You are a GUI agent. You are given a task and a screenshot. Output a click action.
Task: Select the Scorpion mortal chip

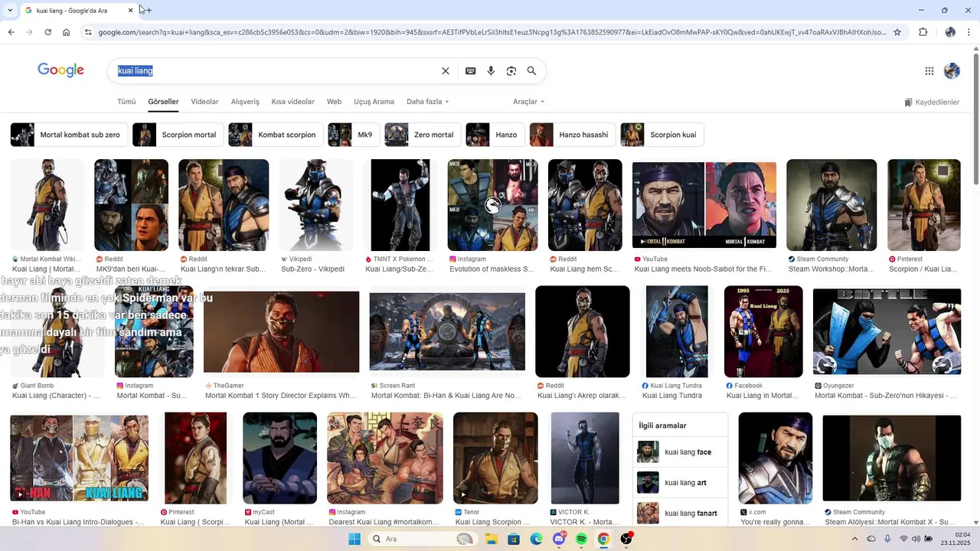coord(178,135)
